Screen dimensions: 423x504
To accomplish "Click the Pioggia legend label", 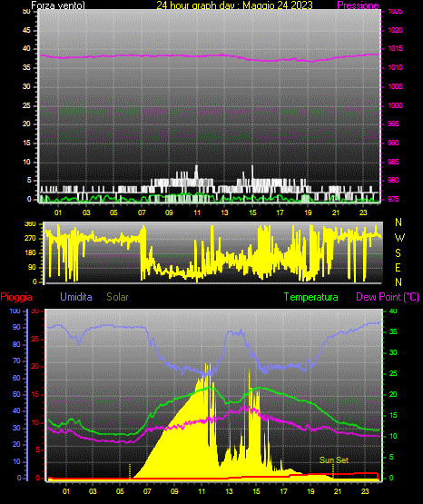I will pyautogui.click(x=16, y=297).
